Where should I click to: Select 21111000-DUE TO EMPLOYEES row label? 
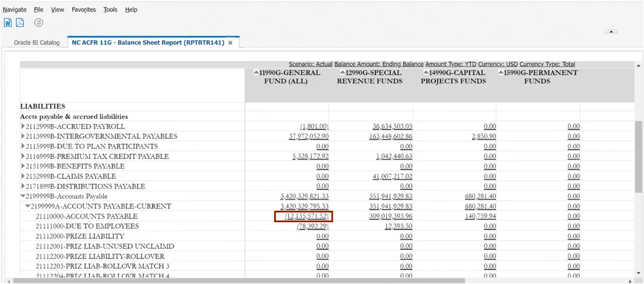pyautogui.click(x=87, y=226)
